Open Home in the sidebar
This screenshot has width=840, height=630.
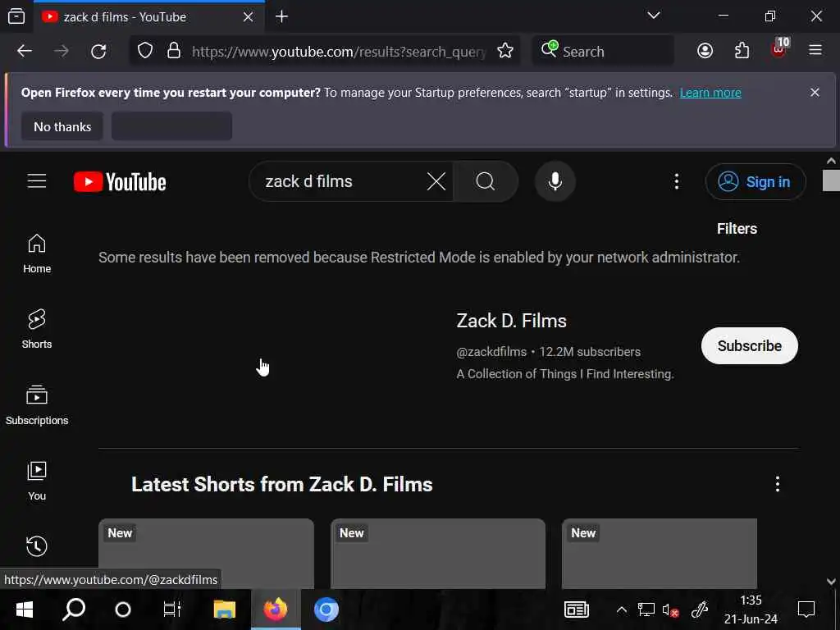[37, 254]
